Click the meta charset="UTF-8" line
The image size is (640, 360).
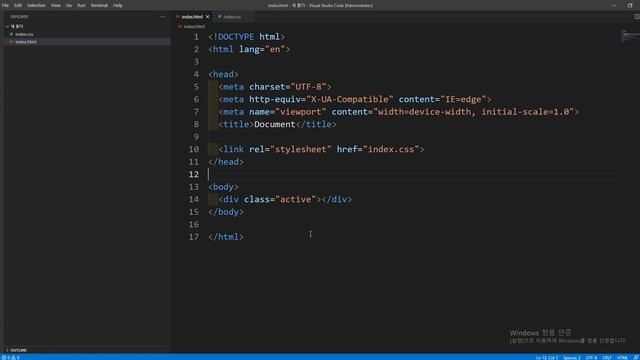[275, 87]
